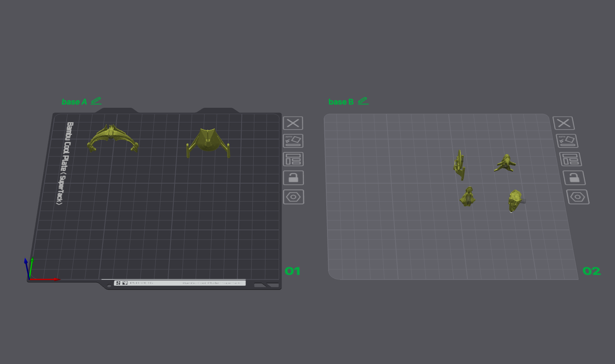615x364 pixels.
Task: Select the curved-wing ship model on base A
Action: (113, 138)
